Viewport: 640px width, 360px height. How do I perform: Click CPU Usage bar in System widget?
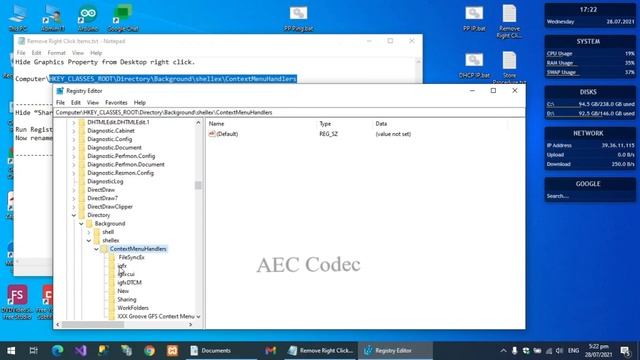(590, 53)
